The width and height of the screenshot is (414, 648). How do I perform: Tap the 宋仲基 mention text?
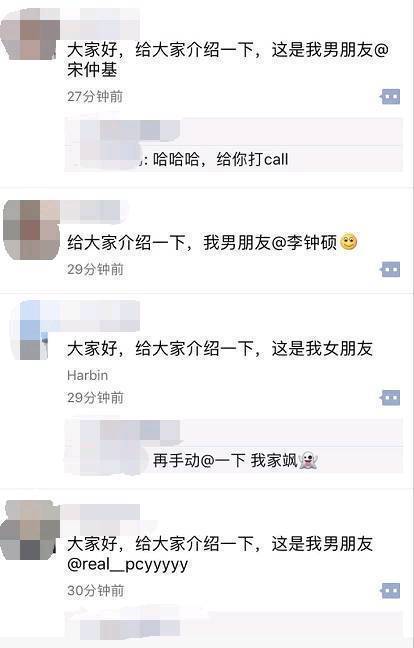tap(92, 69)
